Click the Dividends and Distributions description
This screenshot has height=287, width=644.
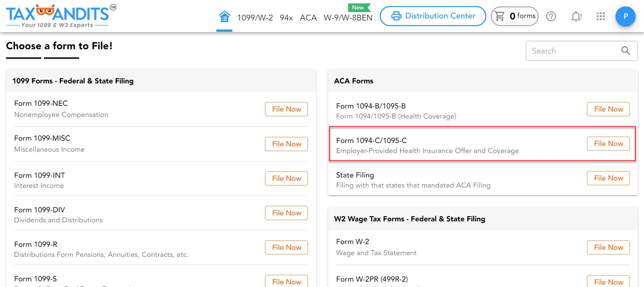(x=58, y=220)
